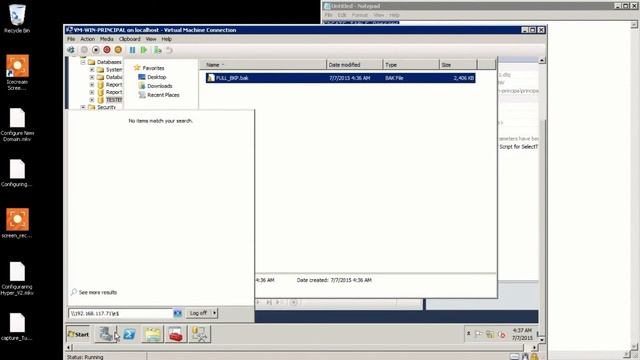Screen dimensions: 640x360
Task: Select the Configurating Hyper_V2.mkv desktop file
Action: coord(17,278)
